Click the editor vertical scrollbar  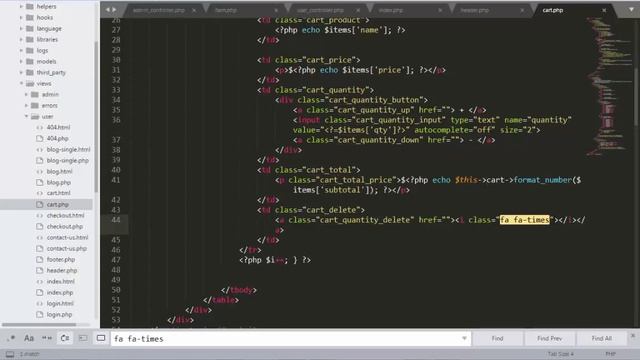[637, 98]
